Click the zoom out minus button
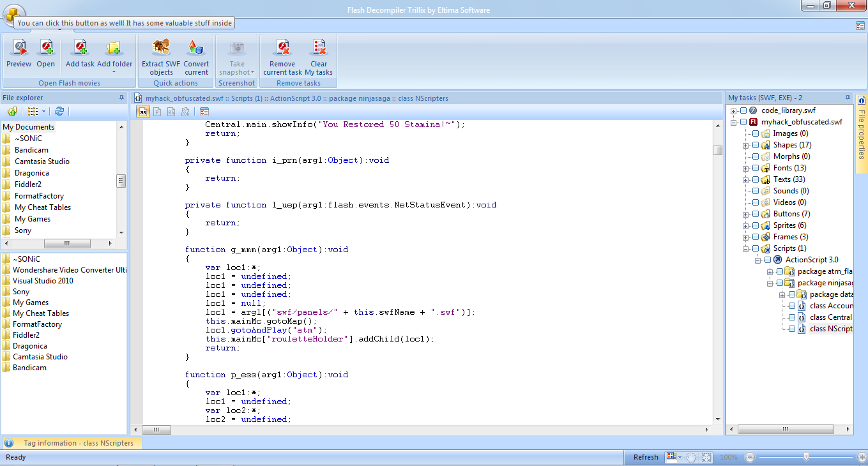868x466 pixels. click(750, 457)
